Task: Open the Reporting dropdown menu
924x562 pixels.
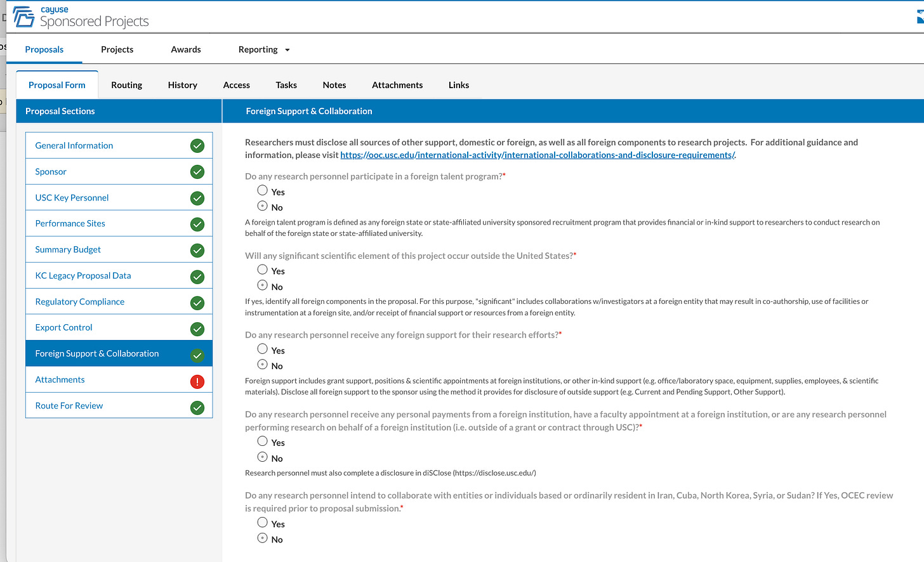Action: pos(264,49)
